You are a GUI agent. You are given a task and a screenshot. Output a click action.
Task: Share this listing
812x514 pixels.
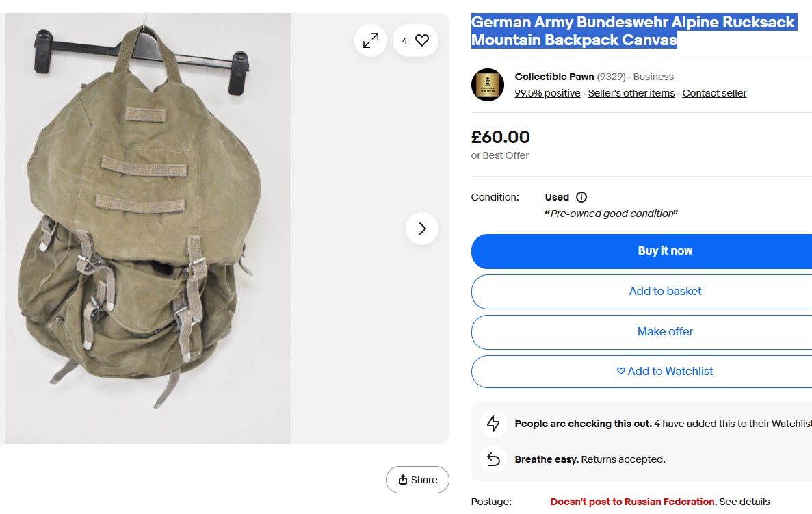[417, 480]
